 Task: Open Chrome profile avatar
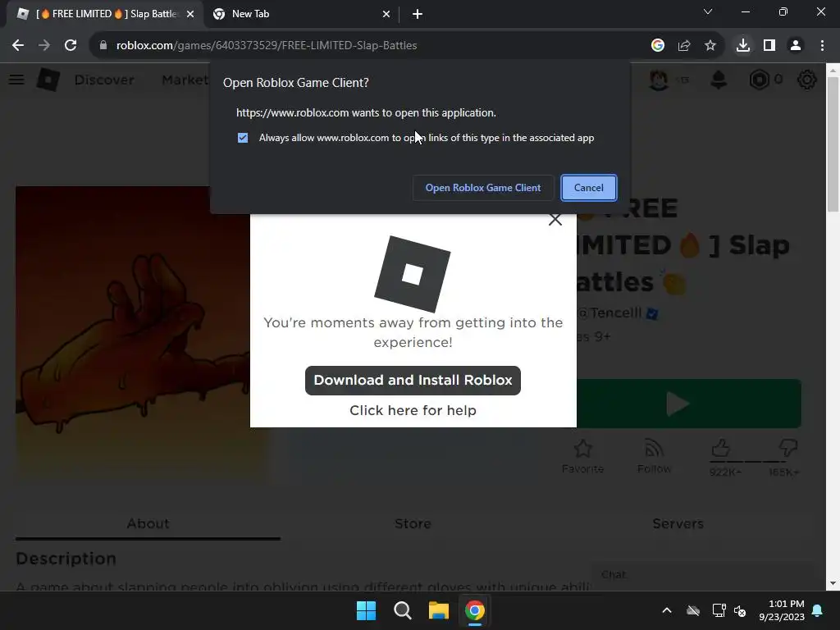tap(796, 46)
